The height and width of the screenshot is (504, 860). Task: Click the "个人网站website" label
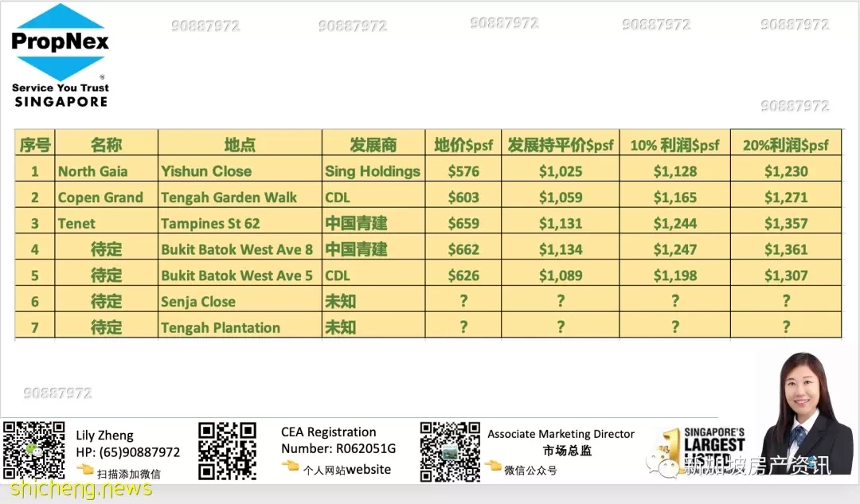[x=347, y=470]
